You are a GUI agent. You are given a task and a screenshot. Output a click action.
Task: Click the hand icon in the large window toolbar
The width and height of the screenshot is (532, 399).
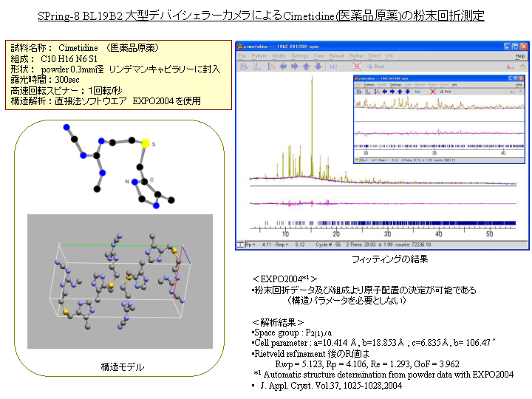pyautogui.click(x=522, y=66)
